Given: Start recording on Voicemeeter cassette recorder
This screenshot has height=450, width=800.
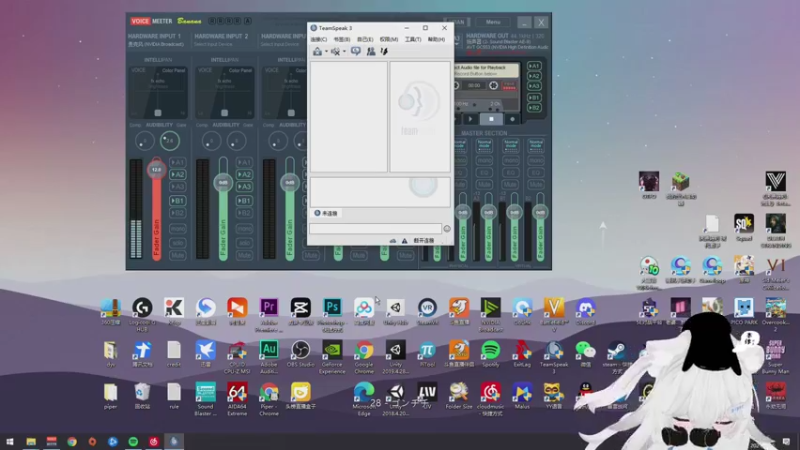Looking at the screenshot, I should point(512,119).
